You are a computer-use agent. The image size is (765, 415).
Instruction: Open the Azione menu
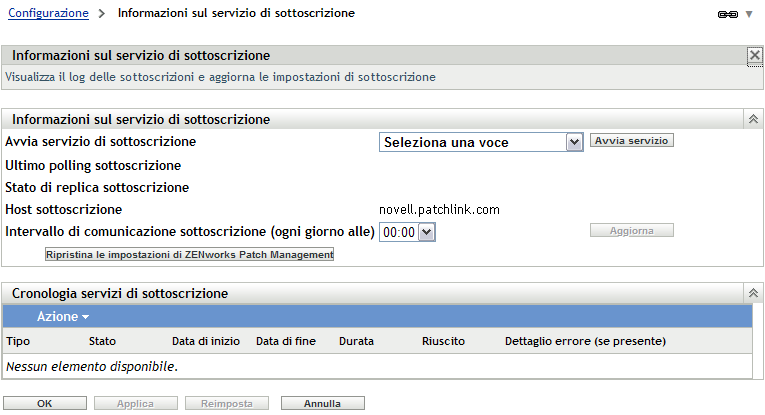tap(63, 316)
